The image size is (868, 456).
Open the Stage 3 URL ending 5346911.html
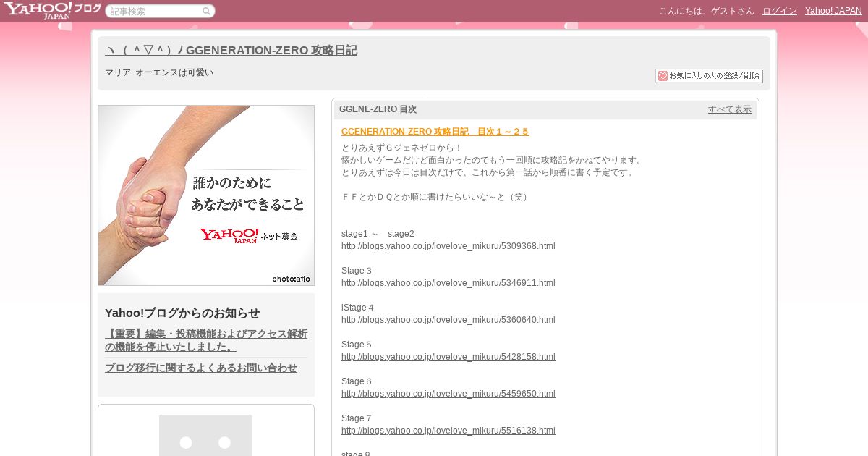(448, 283)
